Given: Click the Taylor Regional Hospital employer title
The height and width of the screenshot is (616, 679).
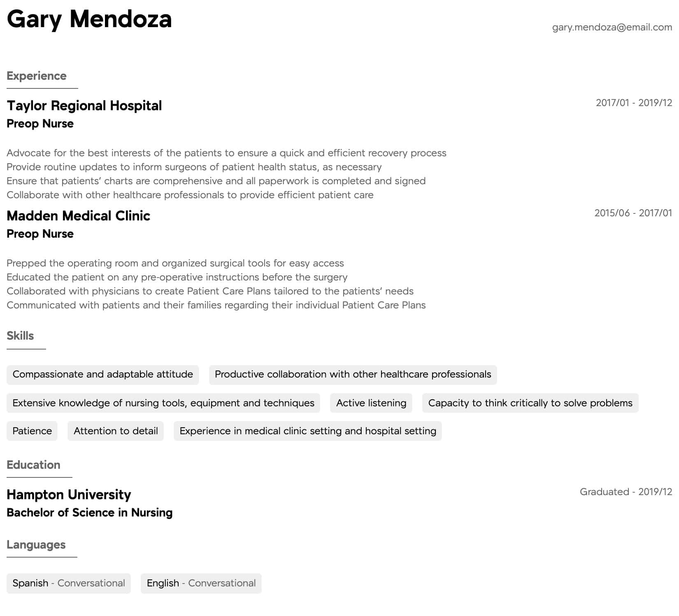Looking at the screenshot, I should tap(84, 106).
